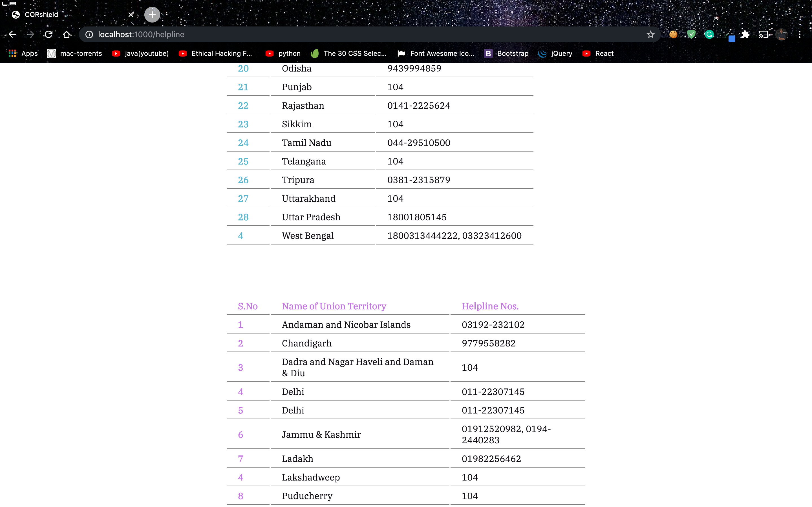Open Chrome three-dot menu

pos(800,35)
